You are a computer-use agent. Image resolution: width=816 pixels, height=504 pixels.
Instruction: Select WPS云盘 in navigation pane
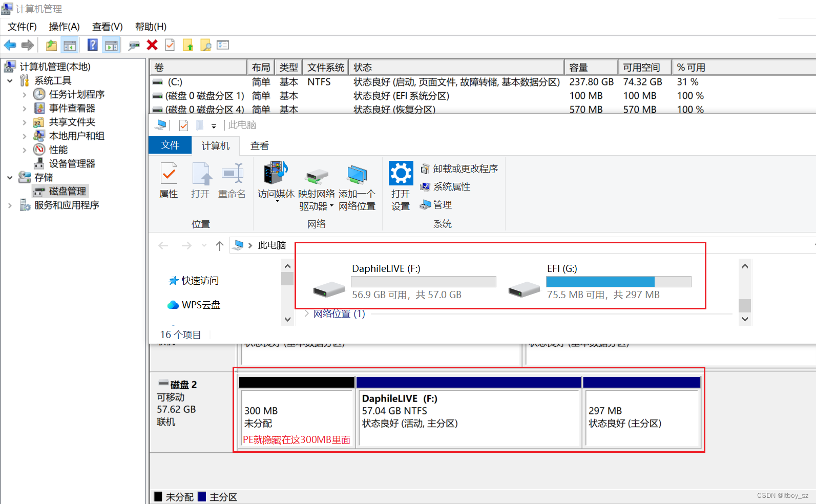pos(194,305)
